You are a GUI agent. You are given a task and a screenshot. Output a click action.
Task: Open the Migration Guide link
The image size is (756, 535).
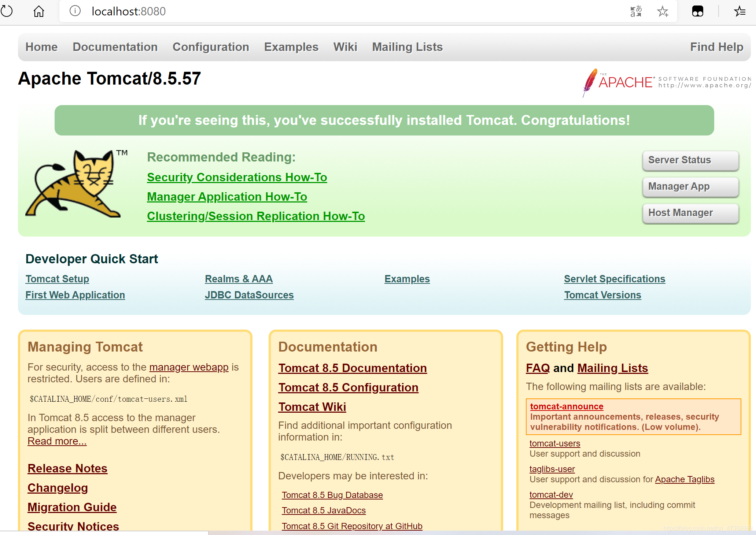pos(72,507)
